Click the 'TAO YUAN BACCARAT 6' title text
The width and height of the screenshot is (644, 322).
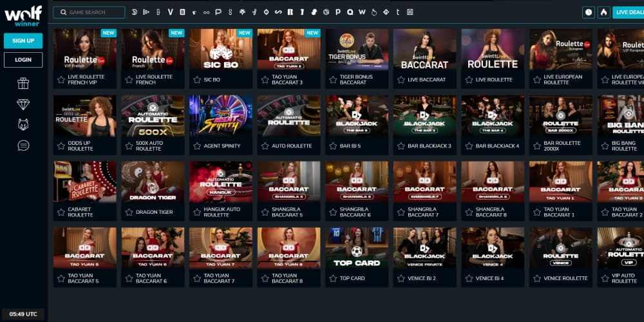pyautogui.click(x=151, y=278)
